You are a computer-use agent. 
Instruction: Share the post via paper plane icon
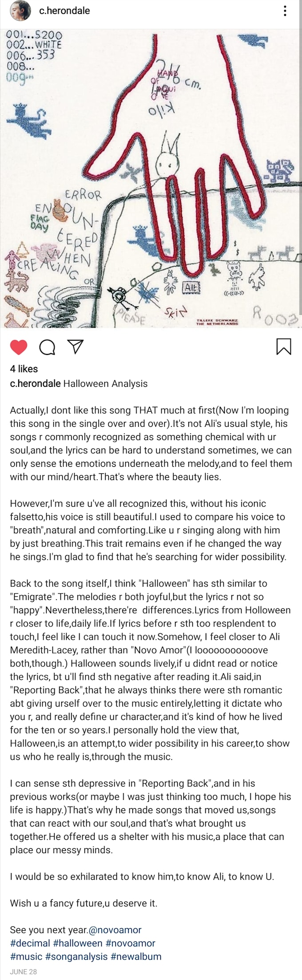pyautogui.click(x=76, y=347)
